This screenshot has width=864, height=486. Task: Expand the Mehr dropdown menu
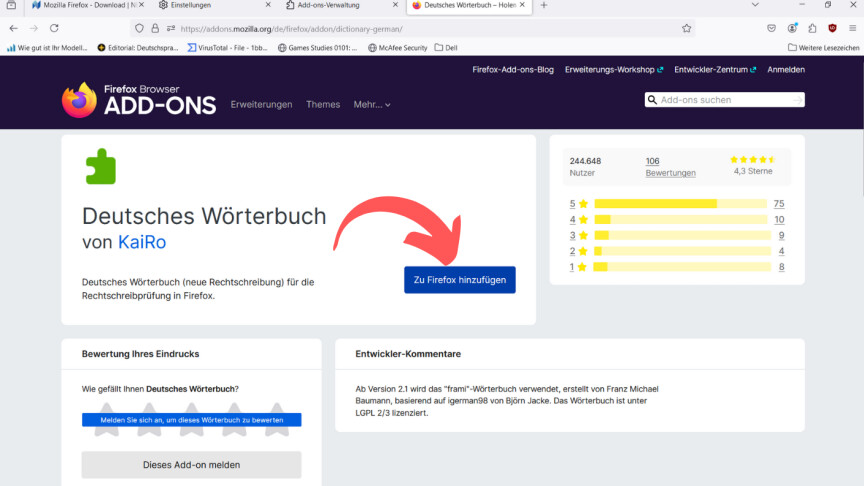click(372, 104)
